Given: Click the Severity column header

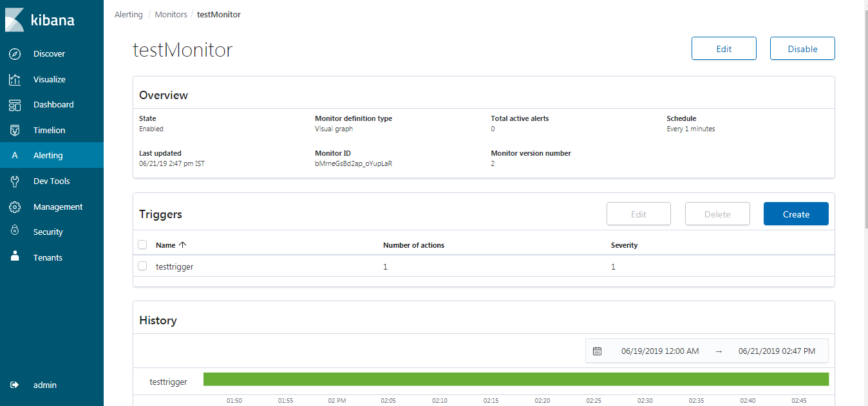Looking at the screenshot, I should click(x=624, y=245).
